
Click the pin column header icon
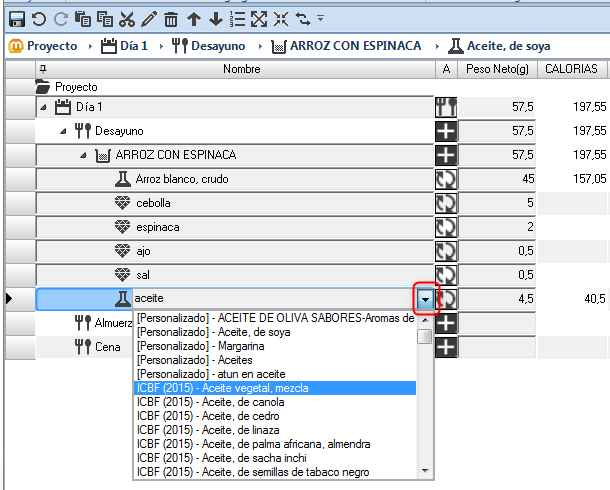(x=43, y=69)
